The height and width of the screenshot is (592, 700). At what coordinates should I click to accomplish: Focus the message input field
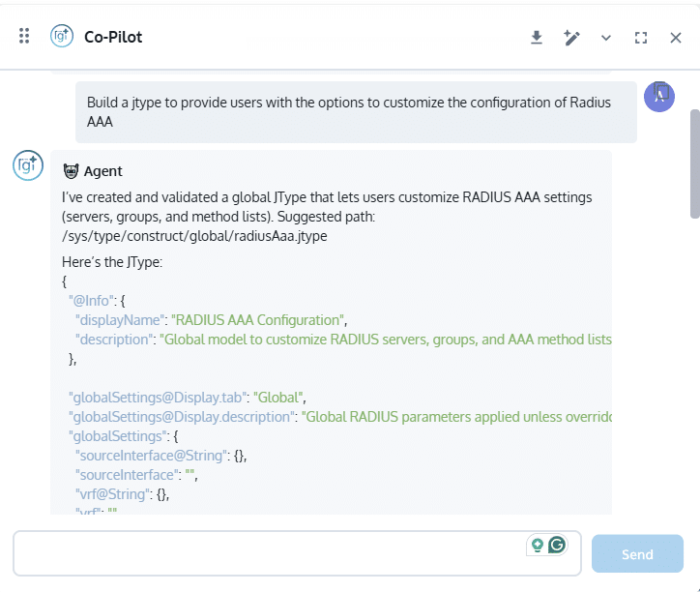[x=271, y=553]
